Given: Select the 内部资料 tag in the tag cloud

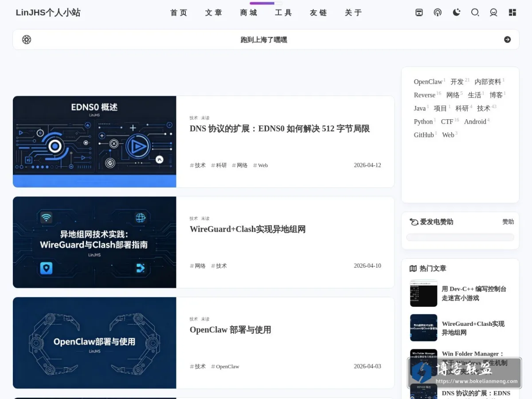Looking at the screenshot, I should tap(489, 82).
